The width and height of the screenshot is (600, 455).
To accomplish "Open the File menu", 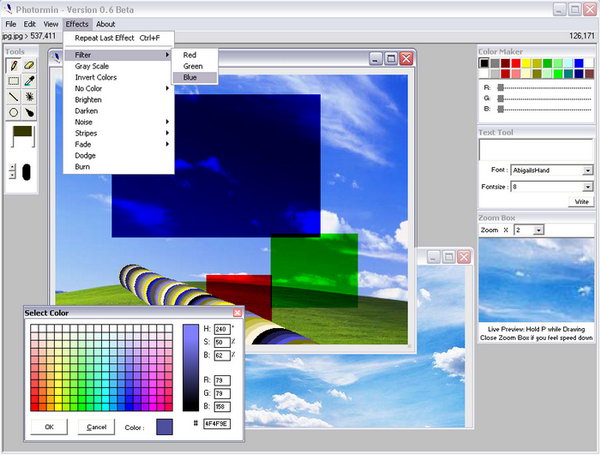I will click(11, 24).
